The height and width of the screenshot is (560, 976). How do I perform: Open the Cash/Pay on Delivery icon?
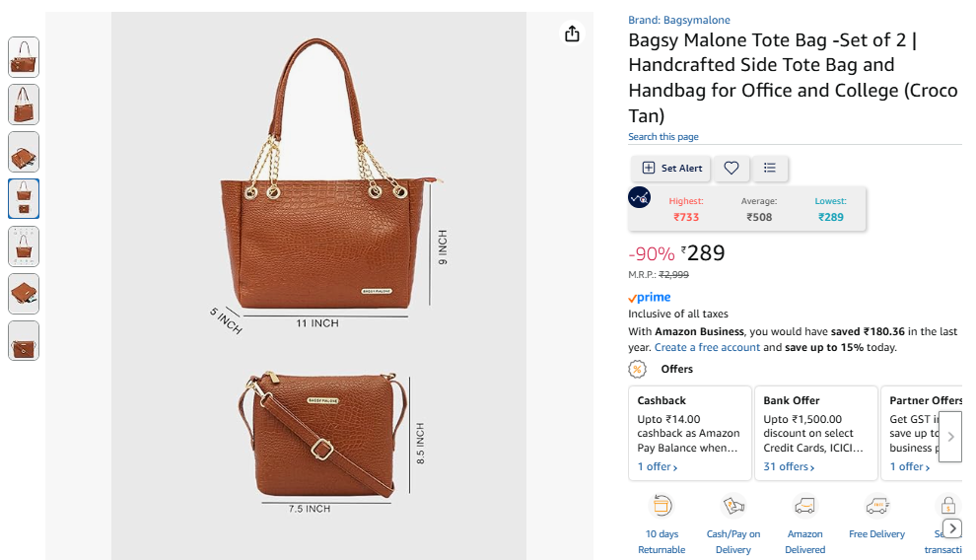click(x=733, y=506)
